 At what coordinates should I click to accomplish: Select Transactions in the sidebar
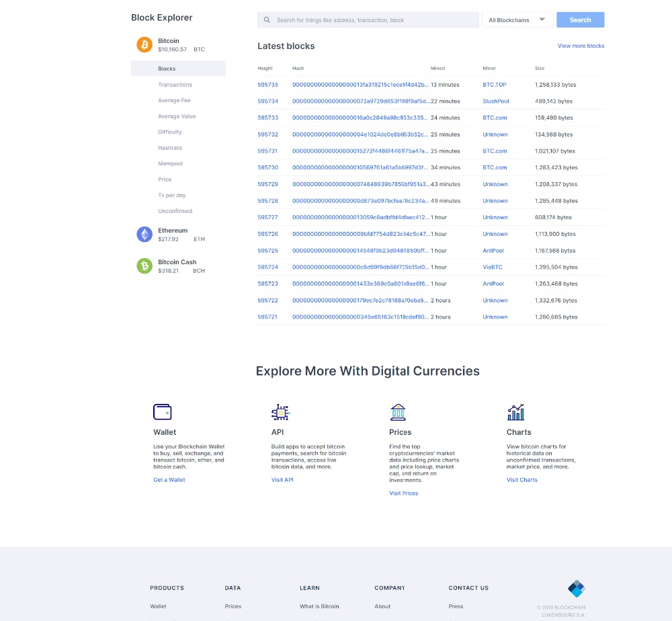(x=175, y=85)
